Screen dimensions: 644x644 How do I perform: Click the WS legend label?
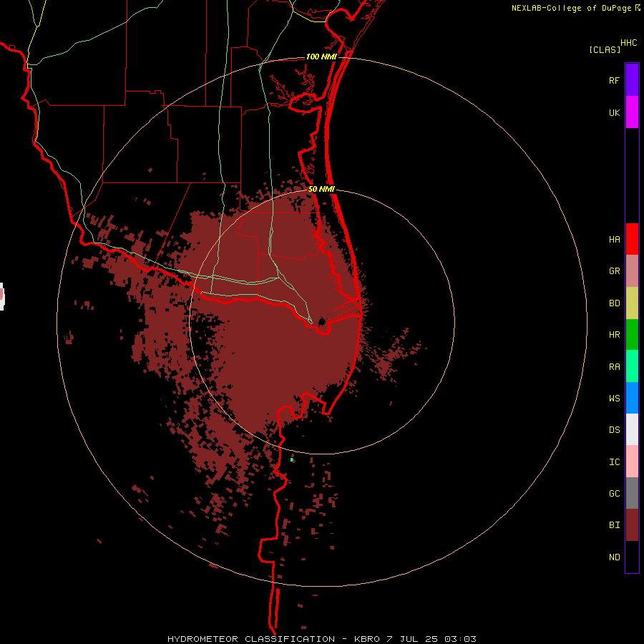[x=615, y=399]
